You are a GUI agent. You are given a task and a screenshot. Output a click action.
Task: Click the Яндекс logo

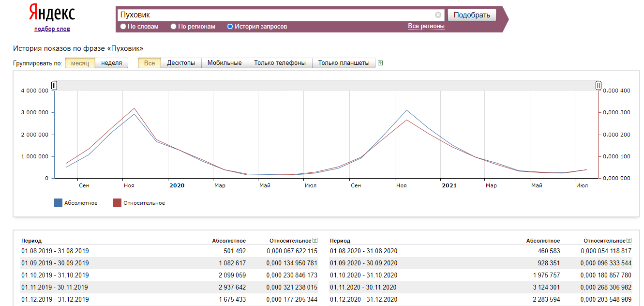[52, 14]
